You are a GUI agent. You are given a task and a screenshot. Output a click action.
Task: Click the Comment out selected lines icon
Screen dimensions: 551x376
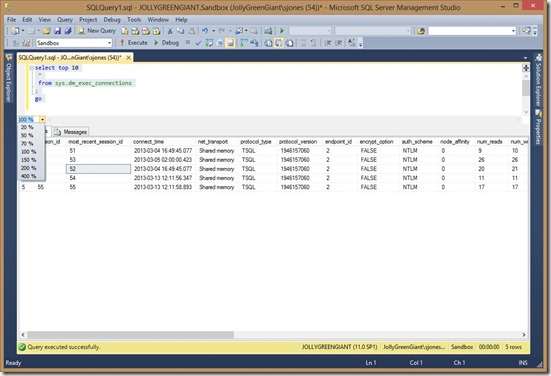[x=303, y=43]
